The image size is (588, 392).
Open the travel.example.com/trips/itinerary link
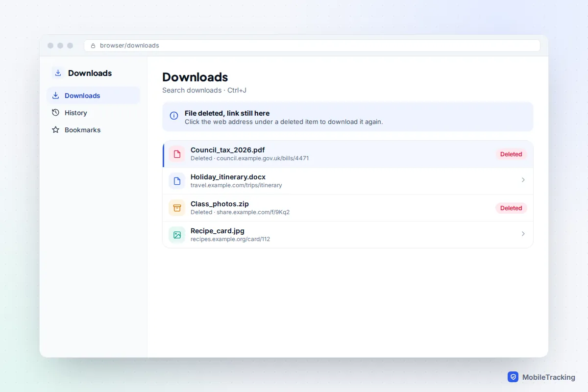point(236,185)
